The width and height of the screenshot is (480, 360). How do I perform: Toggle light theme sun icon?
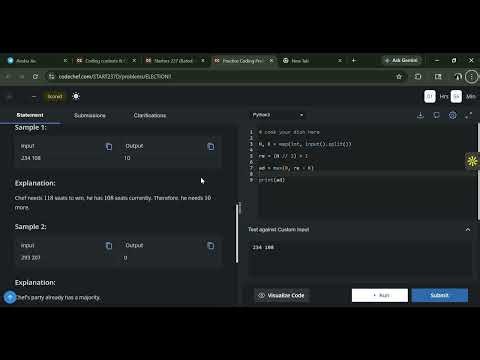click(x=76, y=96)
